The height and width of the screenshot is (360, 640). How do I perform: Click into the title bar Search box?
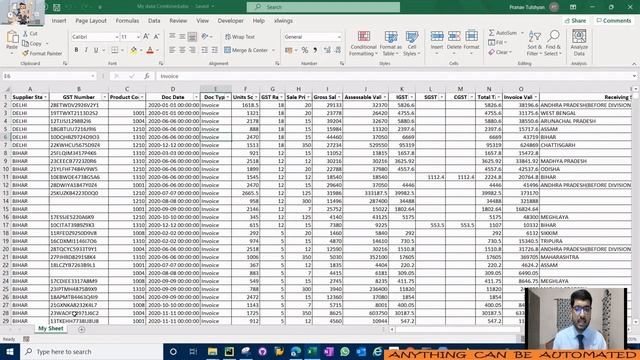pos(323,7)
